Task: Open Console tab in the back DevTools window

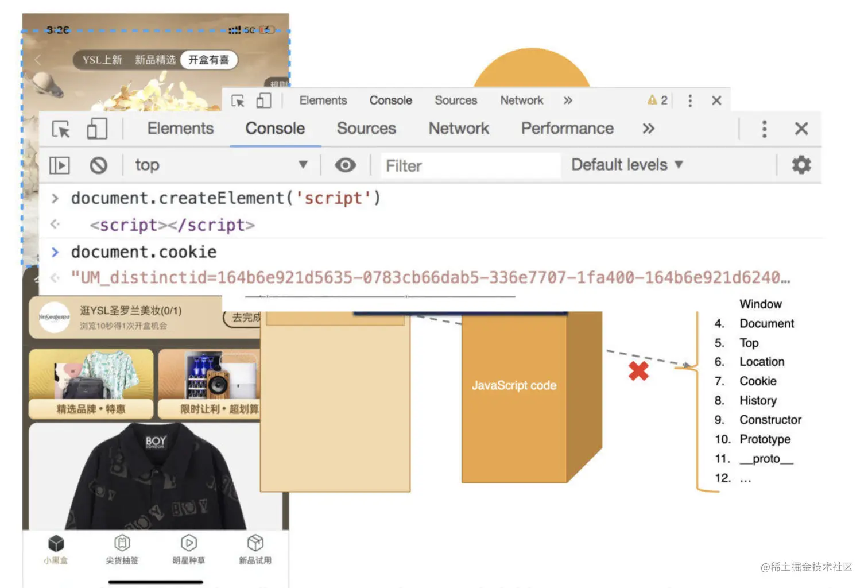Action: (x=391, y=100)
